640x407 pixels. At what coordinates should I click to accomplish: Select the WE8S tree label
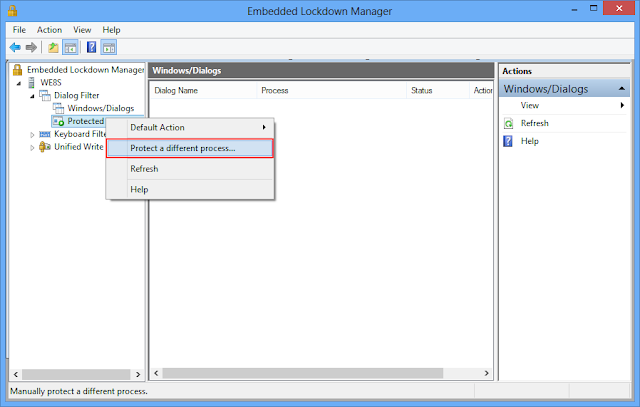pos(51,82)
